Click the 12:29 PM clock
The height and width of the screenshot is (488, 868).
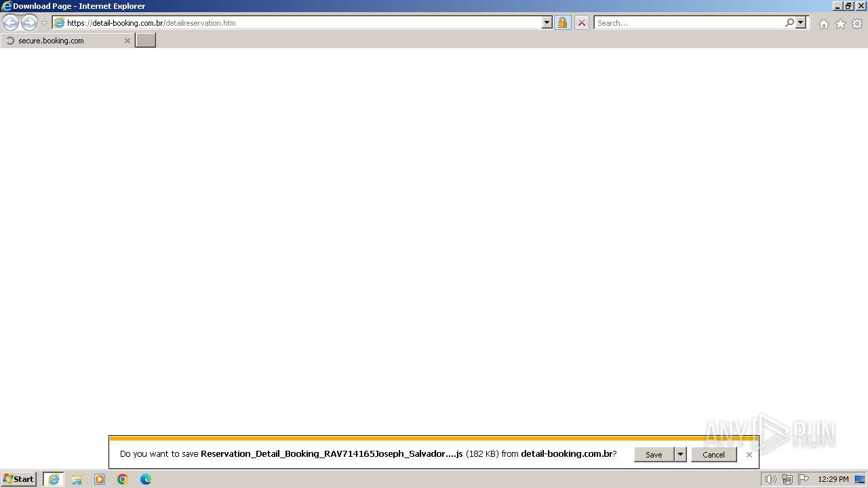coord(833,479)
